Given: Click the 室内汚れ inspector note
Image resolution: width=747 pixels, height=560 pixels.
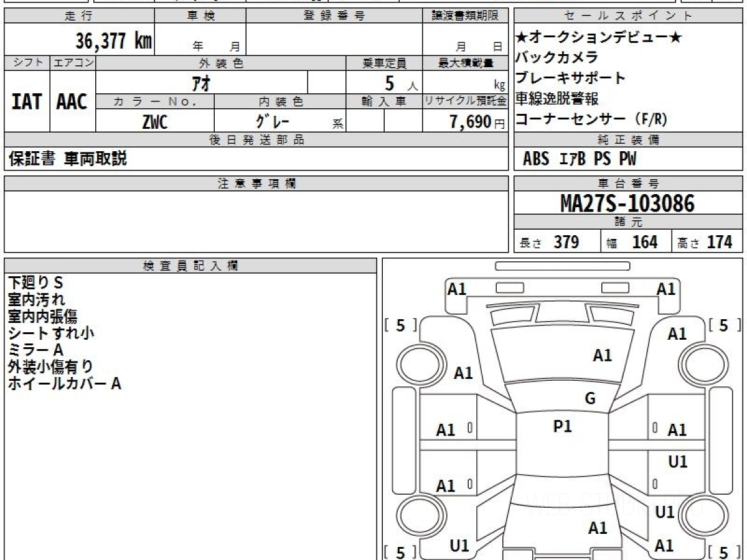Looking at the screenshot, I should point(37,299).
